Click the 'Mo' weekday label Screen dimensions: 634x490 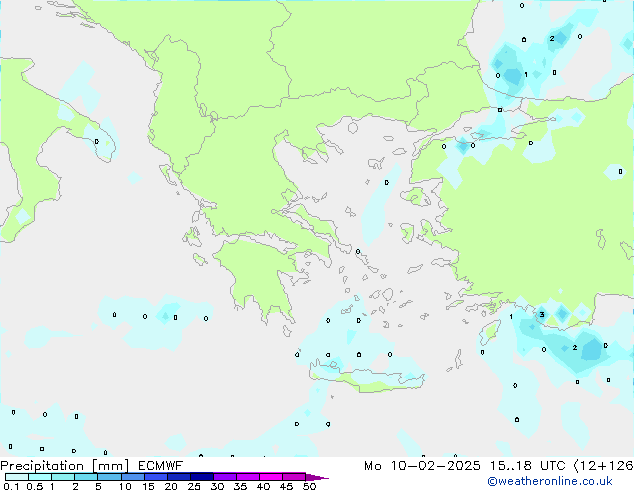click(373, 466)
